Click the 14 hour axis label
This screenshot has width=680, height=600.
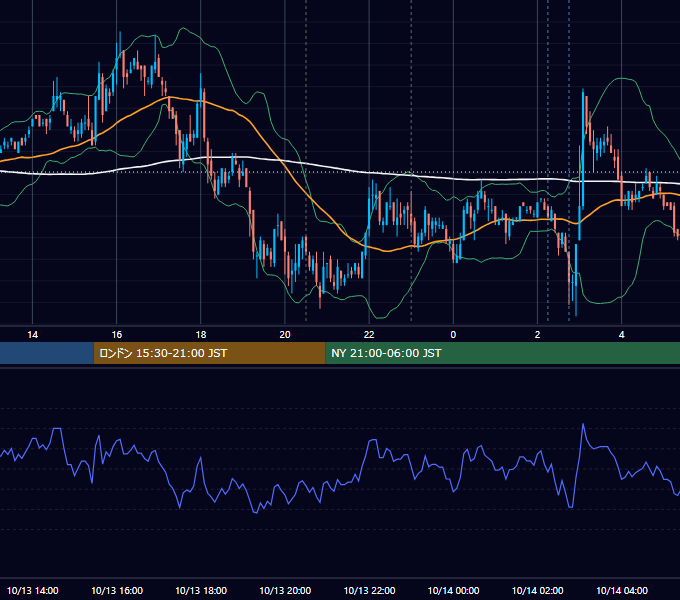coord(33,335)
